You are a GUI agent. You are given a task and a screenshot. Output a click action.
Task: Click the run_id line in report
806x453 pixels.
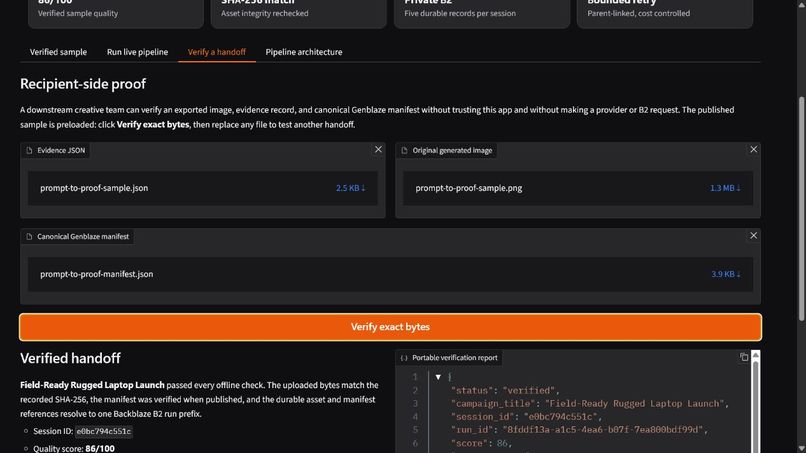579,429
